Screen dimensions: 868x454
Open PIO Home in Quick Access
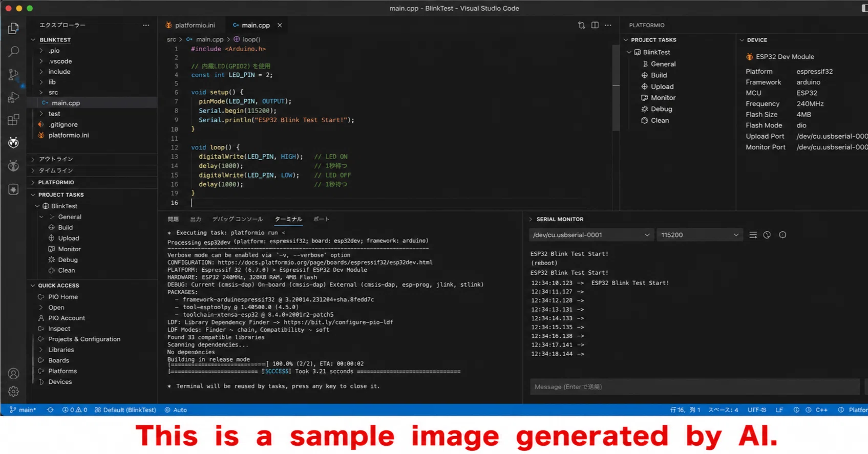tap(63, 297)
